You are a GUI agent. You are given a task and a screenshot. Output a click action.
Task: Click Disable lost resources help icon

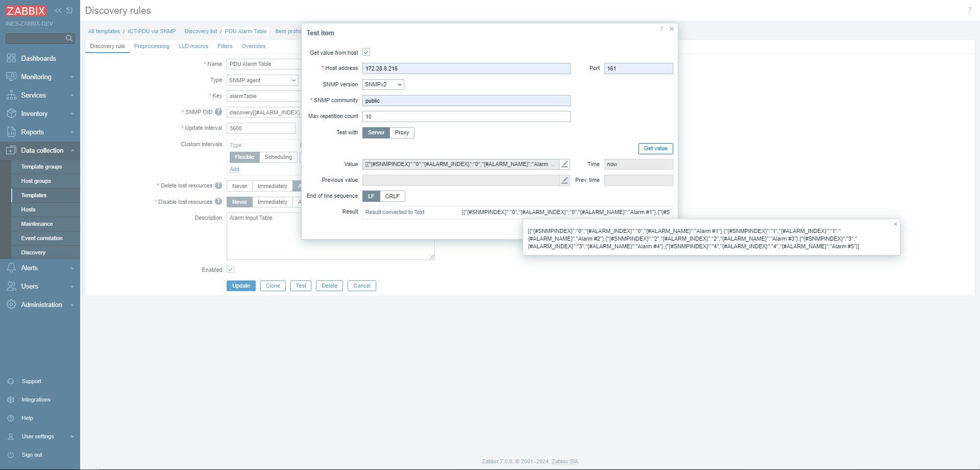pos(218,202)
